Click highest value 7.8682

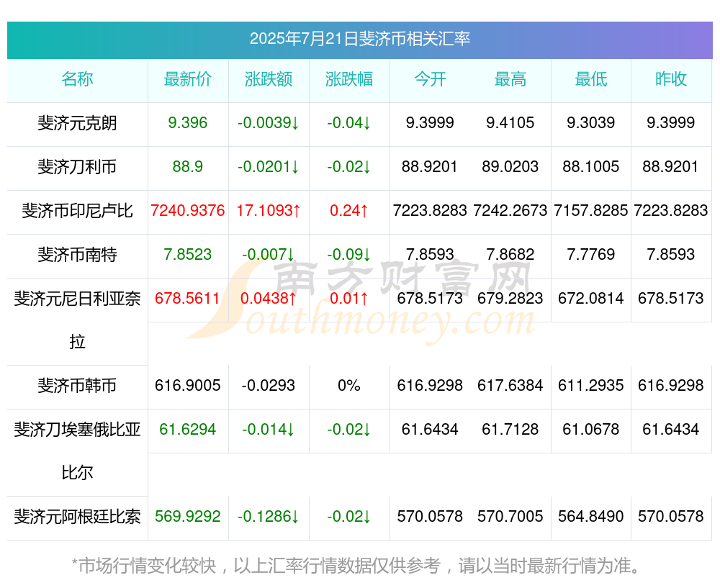tap(510, 254)
